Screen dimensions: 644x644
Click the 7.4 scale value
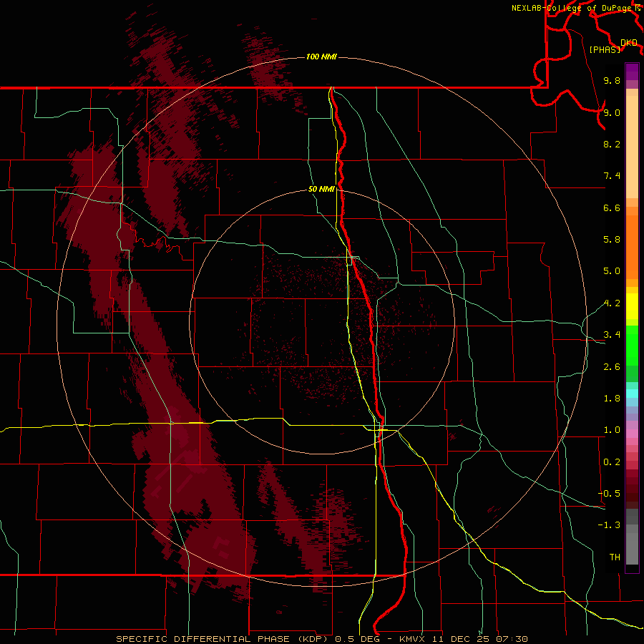pyautogui.click(x=612, y=176)
